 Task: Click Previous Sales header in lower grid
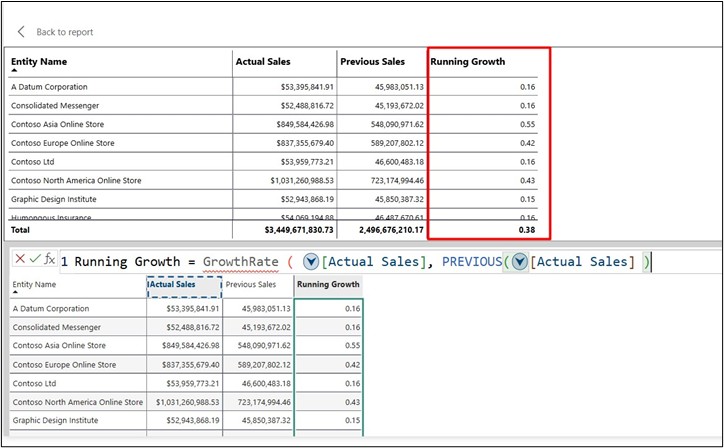pyautogui.click(x=251, y=285)
